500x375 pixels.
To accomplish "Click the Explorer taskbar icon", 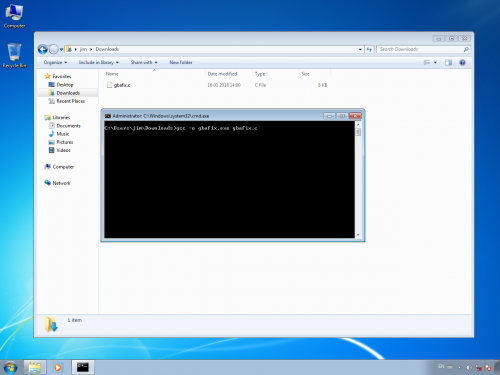I will click(x=35, y=367).
